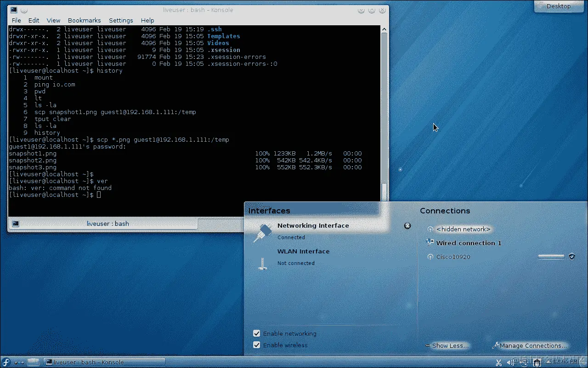The image size is (588, 368).
Task: Open the View menu in Konsole
Action: (x=53, y=20)
